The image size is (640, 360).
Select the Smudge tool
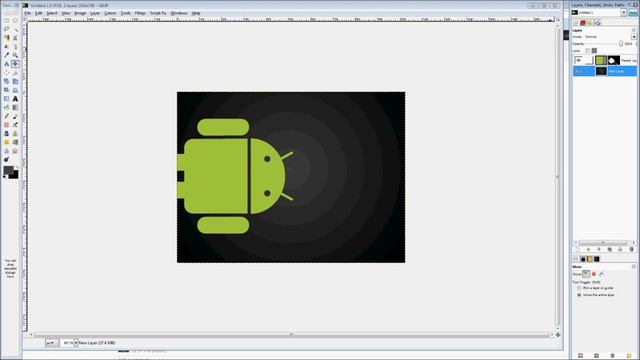(15, 151)
